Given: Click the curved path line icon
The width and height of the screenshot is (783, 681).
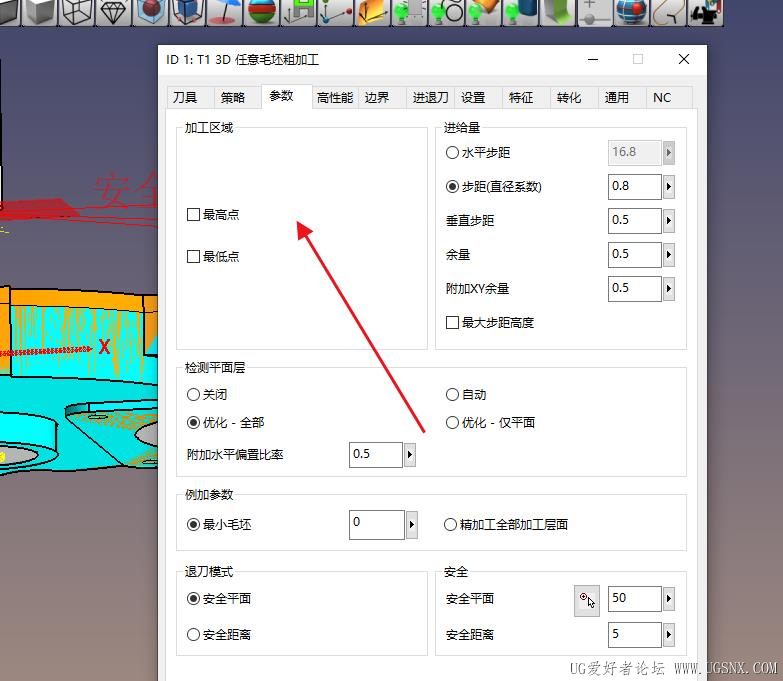Looking at the screenshot, I should 668,11.
